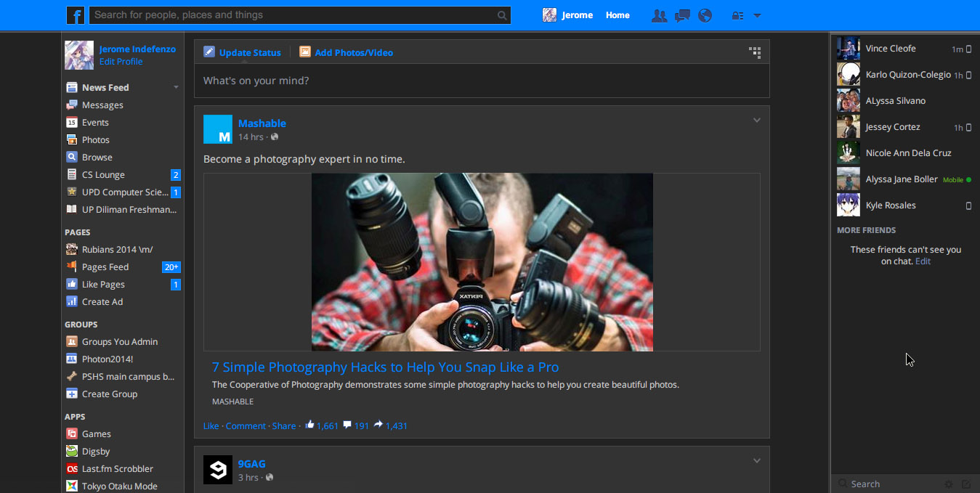
Task: Click the Create Group plus icon
Action: pos(71,394)
